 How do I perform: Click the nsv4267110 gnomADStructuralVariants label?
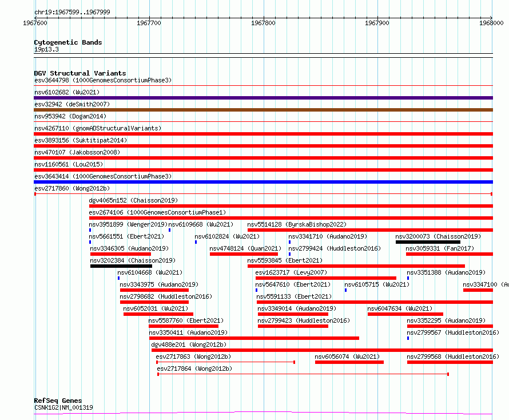pyautogui.click(x=98, y=128)
